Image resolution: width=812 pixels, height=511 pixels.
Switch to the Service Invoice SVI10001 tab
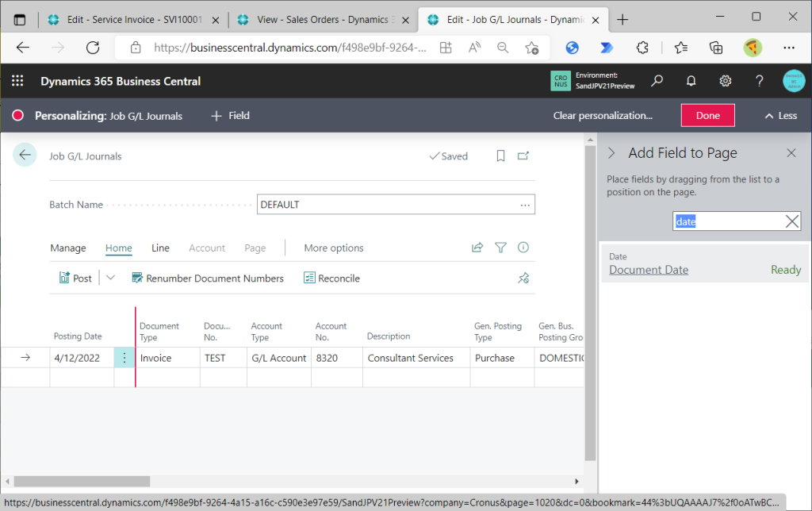[133, 20]
